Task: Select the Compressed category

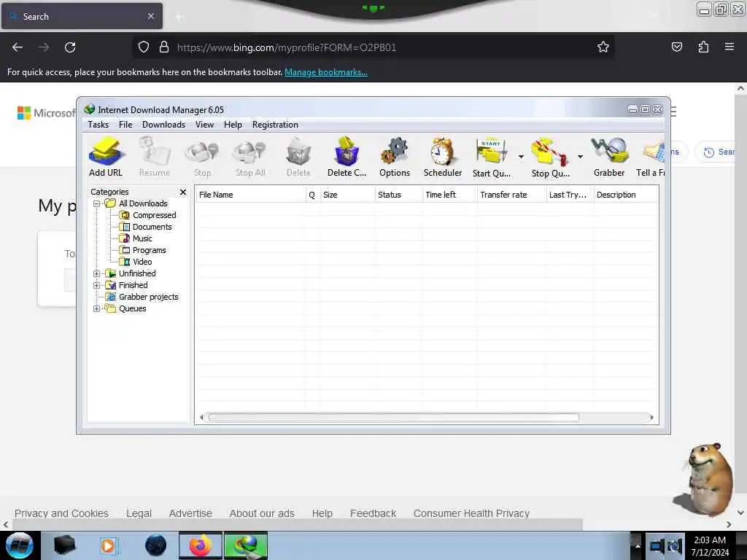Action: [154, 215]
